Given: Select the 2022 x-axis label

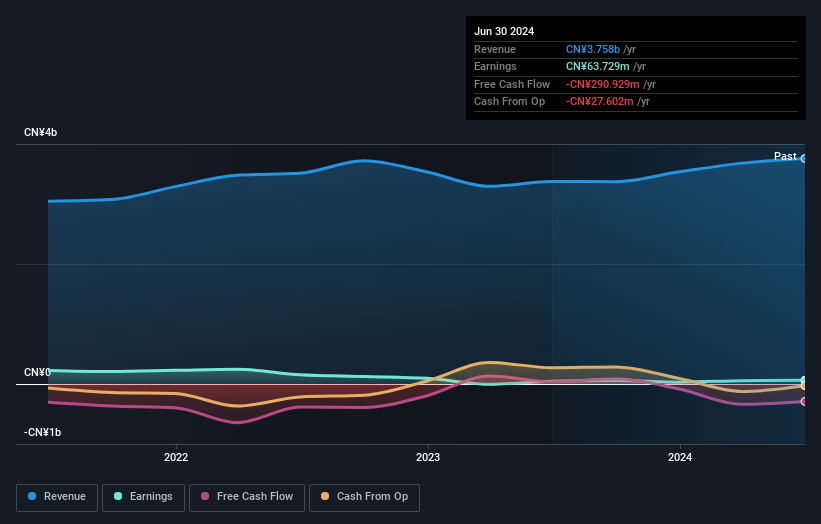Looking at the screenshot, I should click(176, 457).
